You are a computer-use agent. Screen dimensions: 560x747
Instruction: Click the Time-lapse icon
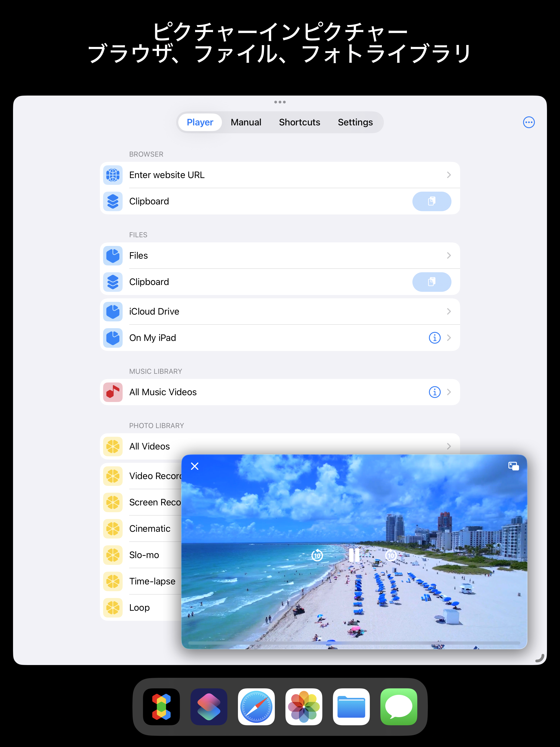113,581
